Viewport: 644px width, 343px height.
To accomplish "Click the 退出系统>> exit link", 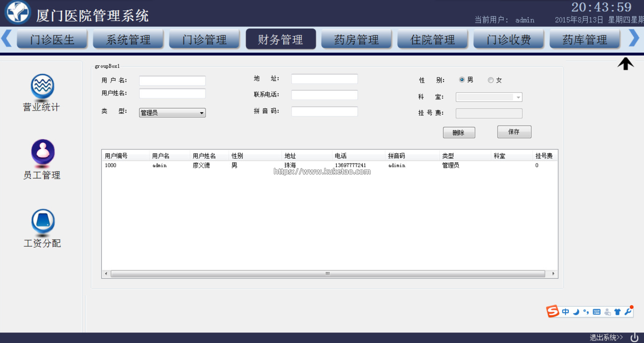I will point(606,338).
